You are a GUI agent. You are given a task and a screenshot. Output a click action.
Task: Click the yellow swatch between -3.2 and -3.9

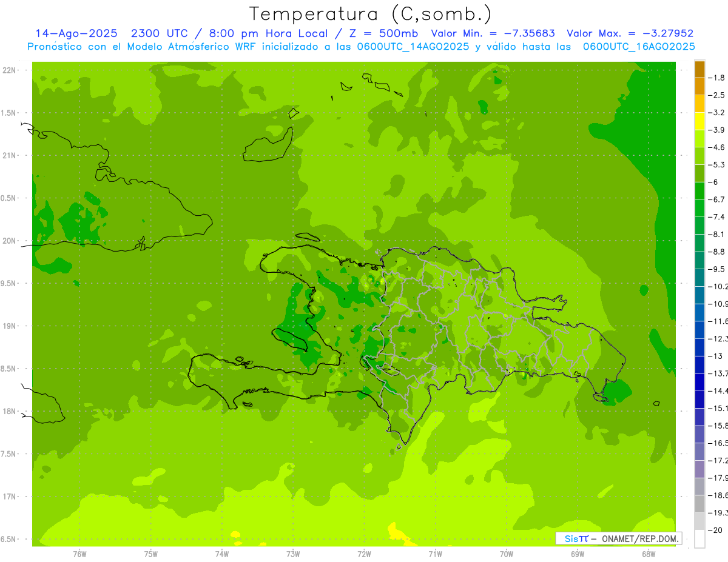(x=699, y=121)
